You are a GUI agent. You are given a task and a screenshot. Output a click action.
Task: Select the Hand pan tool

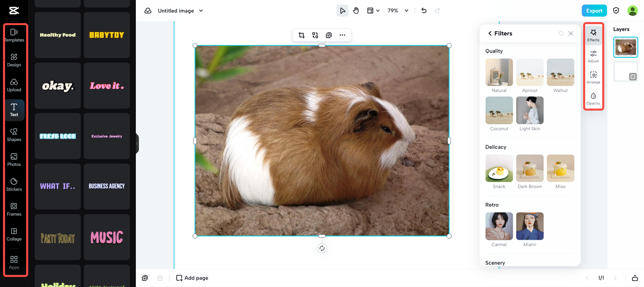(x=356, y=11)
